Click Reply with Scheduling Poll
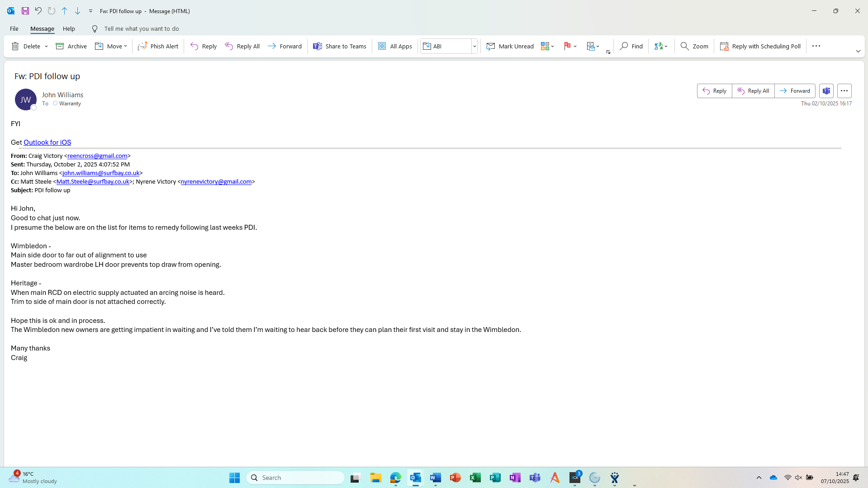This screenshot has height=488, width=868. tap(760, 46)
